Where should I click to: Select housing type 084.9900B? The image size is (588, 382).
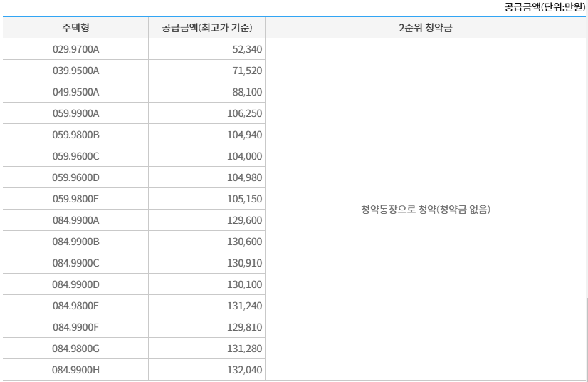[x=75, y=242]
